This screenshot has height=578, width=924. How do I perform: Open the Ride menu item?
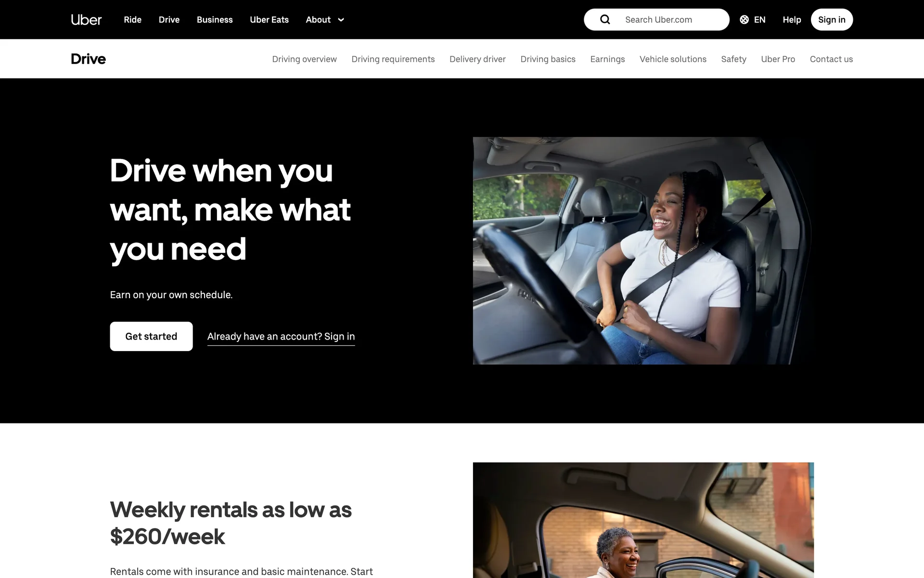point(132,20)
